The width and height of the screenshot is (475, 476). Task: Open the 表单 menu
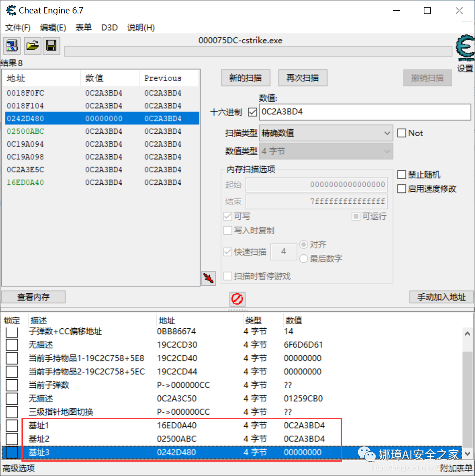coord(83,28)
